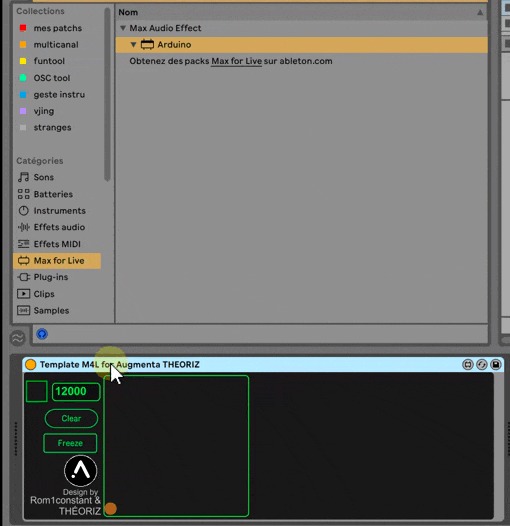510x526 pixels.
Task: Click the sidebar scrollbar
Action: (107, 95)
